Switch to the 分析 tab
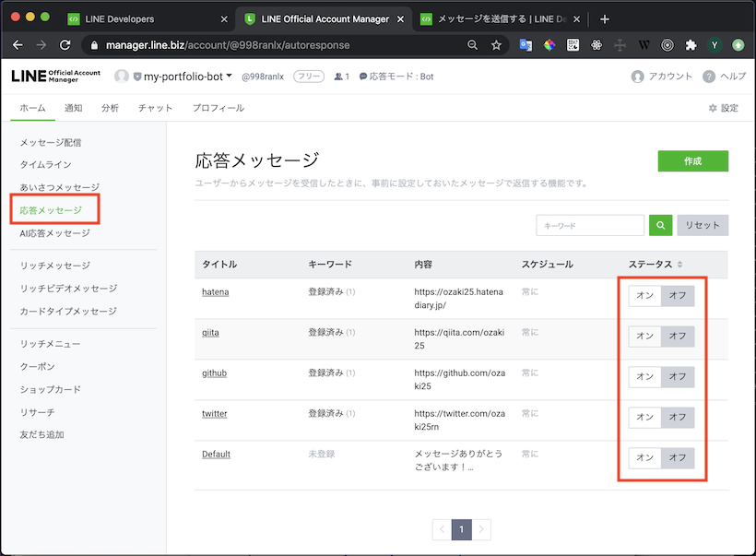The width and height of the screenshot is (756, 556). tap(110, 108)
